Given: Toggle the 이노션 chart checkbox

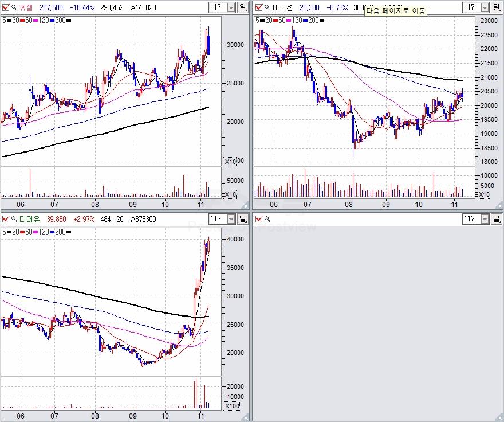Looking at the screenshot, I should pos(258,7).
